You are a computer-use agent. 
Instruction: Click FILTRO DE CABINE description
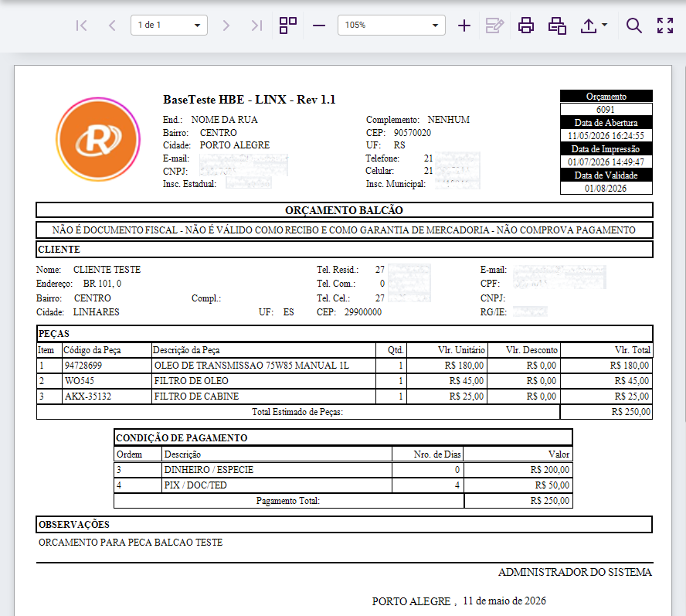point(196,396)
